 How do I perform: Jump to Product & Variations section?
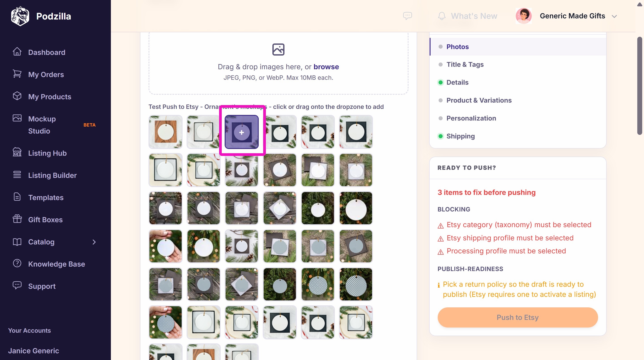(518, 100)
